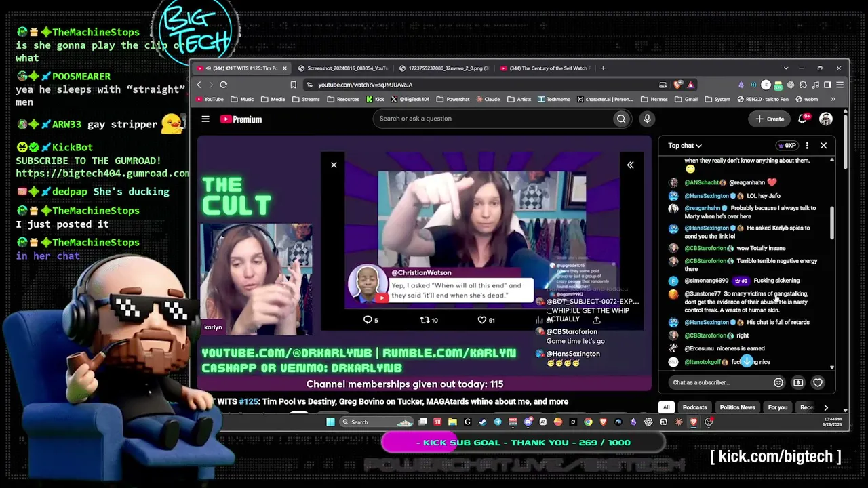Open the Gmail bookmark folder
Screen dimensions: 868x488
point(686,99)
